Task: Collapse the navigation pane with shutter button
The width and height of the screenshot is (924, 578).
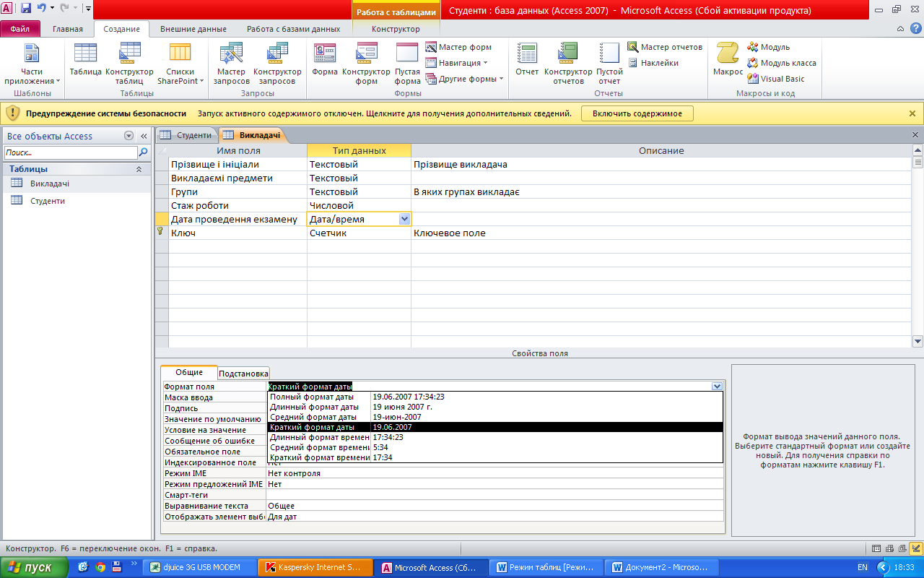Action: click(x=144, y=136)
